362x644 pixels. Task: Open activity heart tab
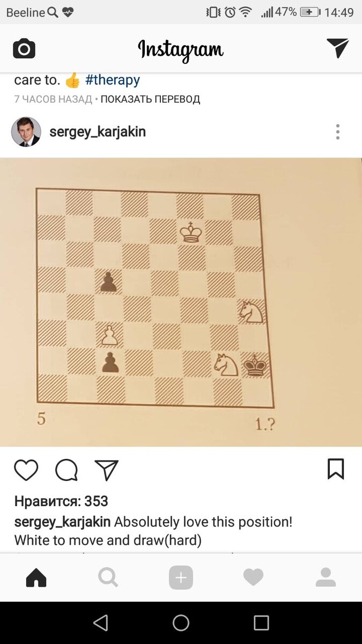click(x=253, y=577)
